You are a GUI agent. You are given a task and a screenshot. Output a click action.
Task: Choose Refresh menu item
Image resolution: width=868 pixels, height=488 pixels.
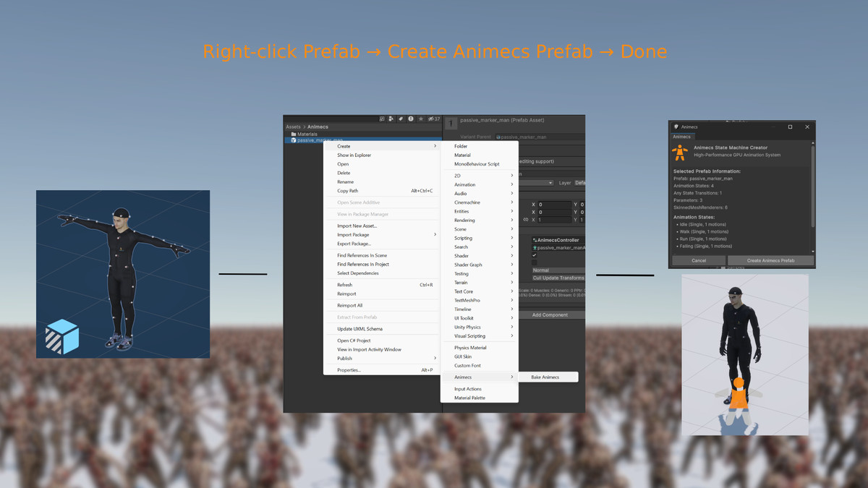[x=383, y=285]
